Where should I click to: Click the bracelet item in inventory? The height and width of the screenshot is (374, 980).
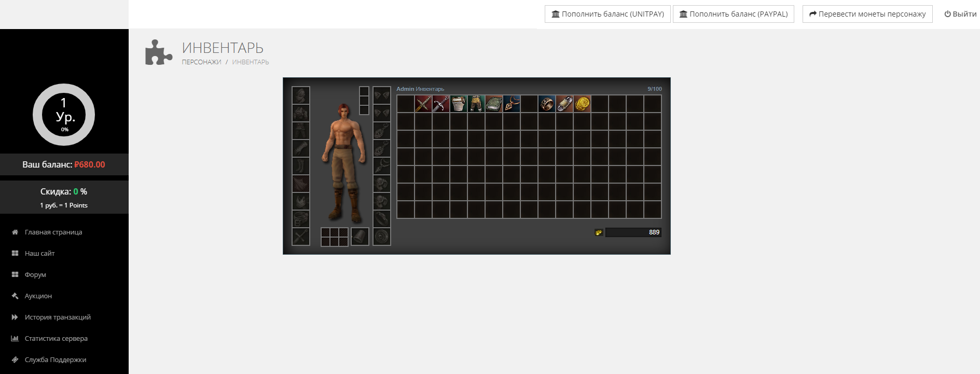[564, 104]
